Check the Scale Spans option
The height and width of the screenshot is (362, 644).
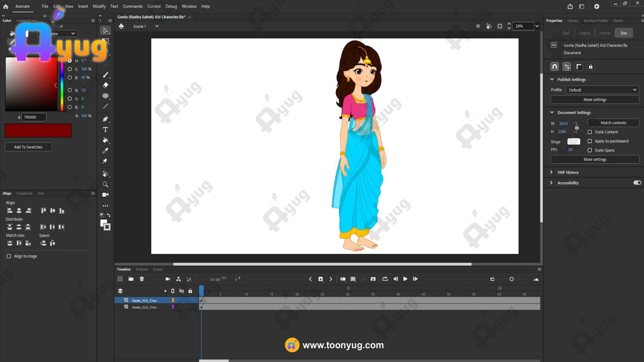pos(590,150)
